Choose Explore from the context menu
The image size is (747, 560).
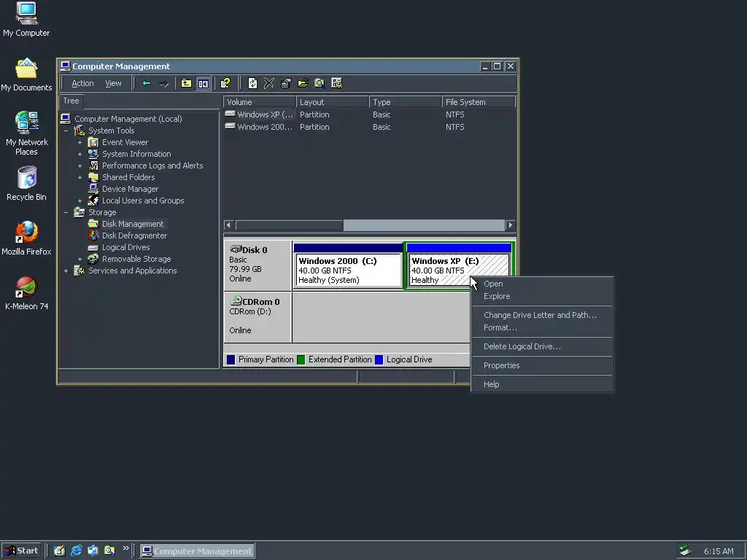click(x=542, y=296)
